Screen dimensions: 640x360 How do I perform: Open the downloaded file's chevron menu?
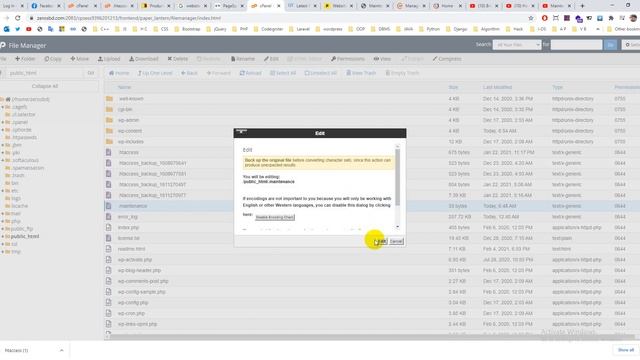coord(61,350)
